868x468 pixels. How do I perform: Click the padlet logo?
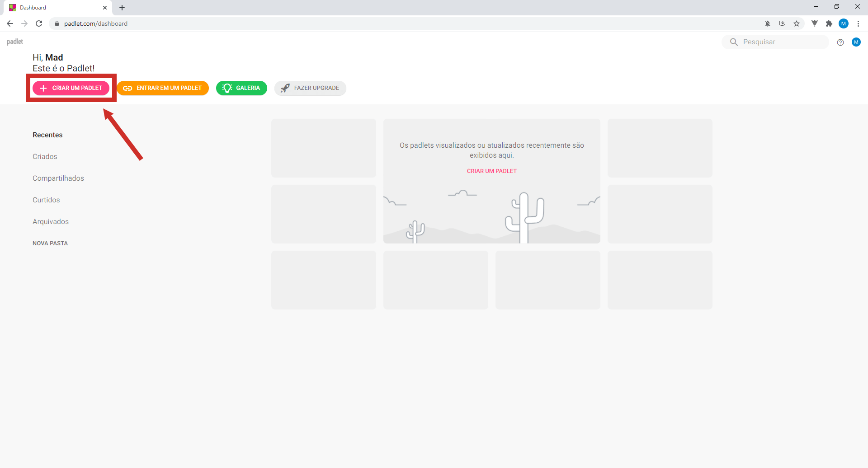point(15,42)
